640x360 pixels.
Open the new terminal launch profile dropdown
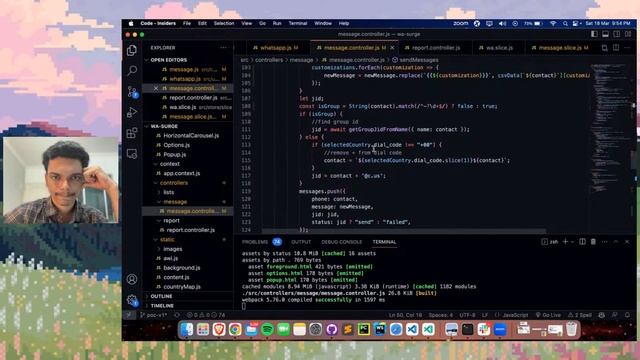(572, 242)
